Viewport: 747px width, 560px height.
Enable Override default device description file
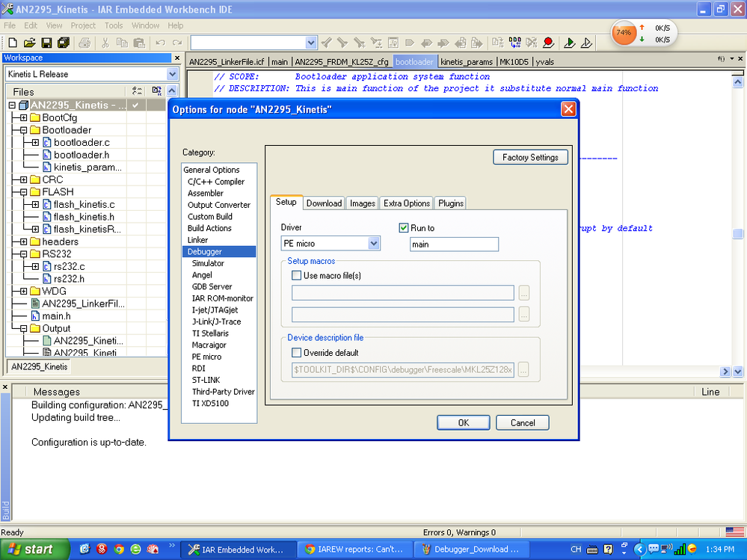tap(297, 352)
